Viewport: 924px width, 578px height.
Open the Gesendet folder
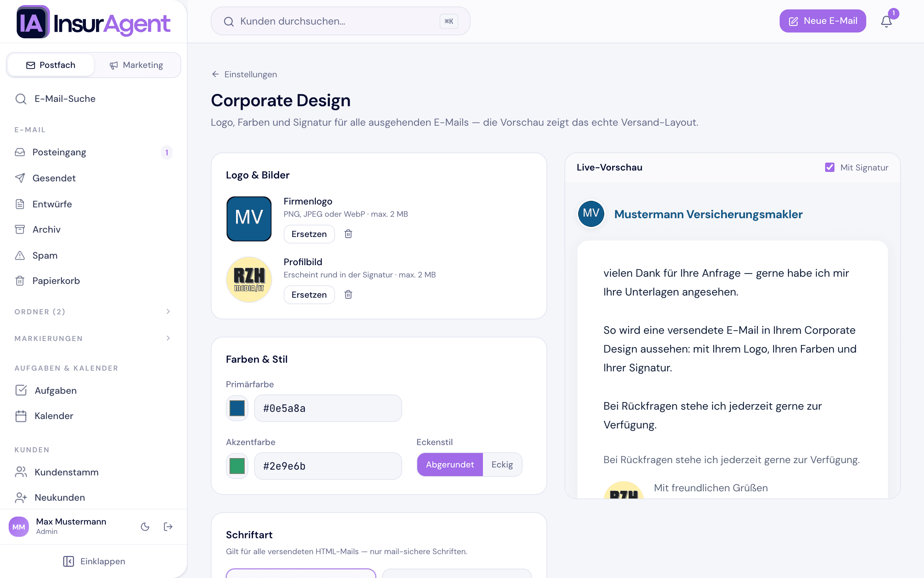(93, 178)
